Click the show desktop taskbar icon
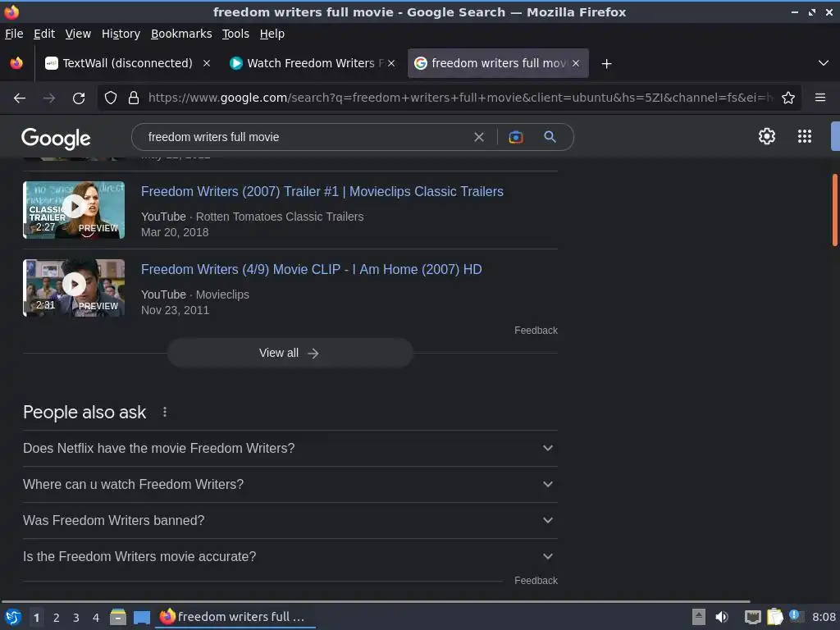 pyautogui.click(x=141, y=618)
